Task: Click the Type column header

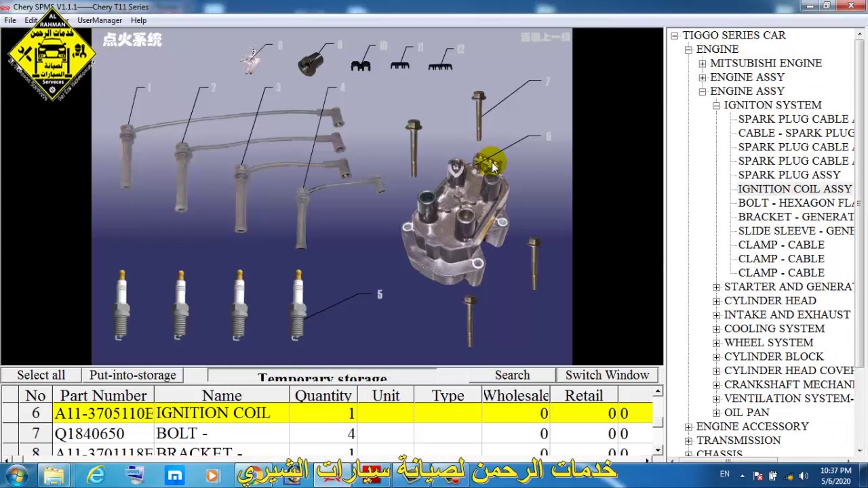Action: pos(448,395)
